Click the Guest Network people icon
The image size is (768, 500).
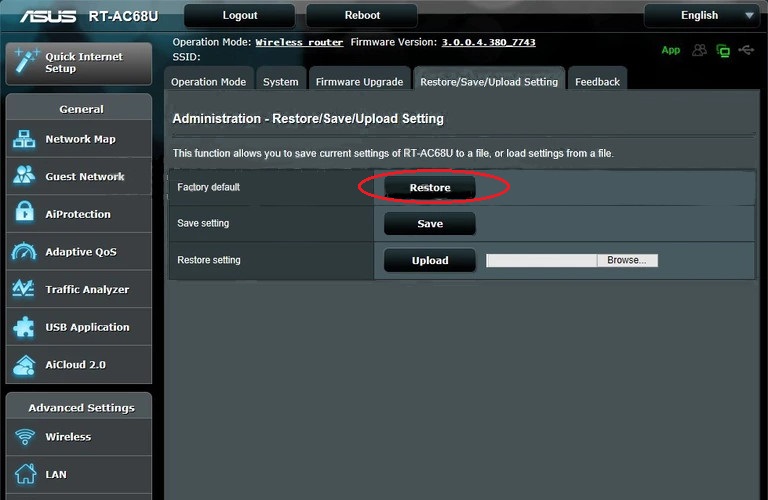[x=24, y=175]
